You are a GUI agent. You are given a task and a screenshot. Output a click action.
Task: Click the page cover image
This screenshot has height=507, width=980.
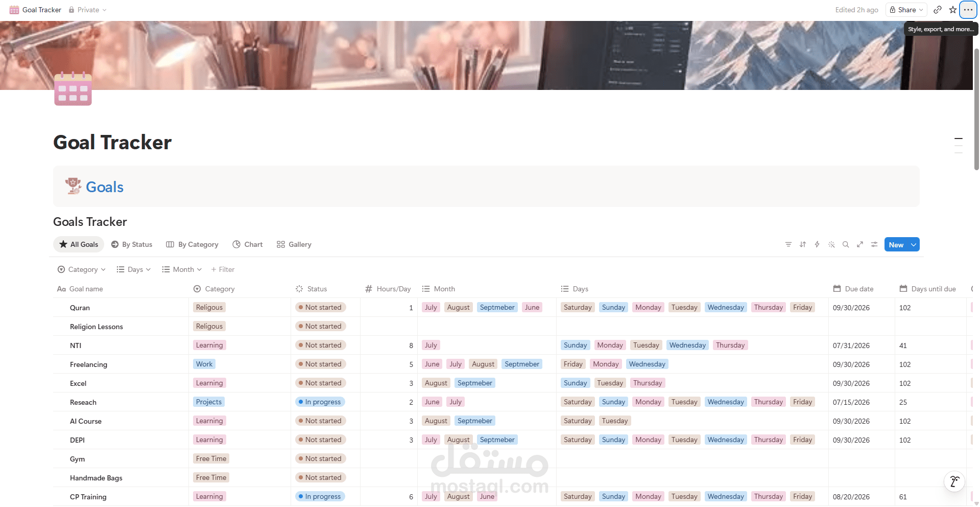pos(486,55)
